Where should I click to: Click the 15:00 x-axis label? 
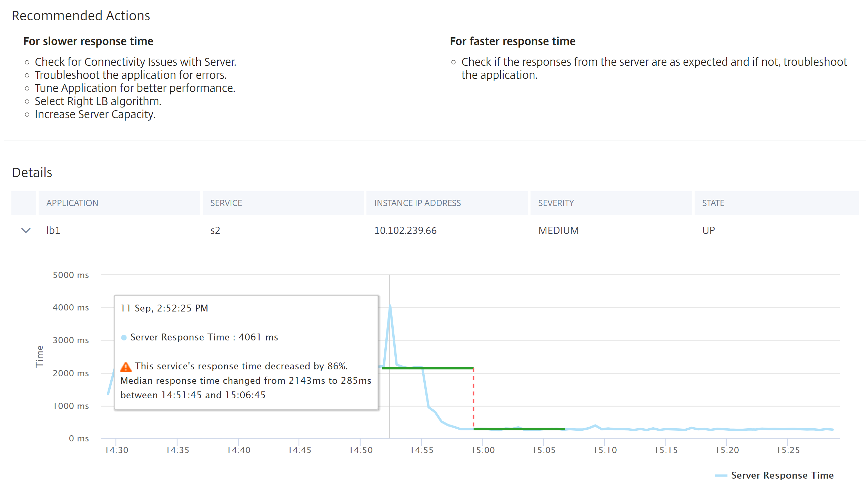point(483,450)
